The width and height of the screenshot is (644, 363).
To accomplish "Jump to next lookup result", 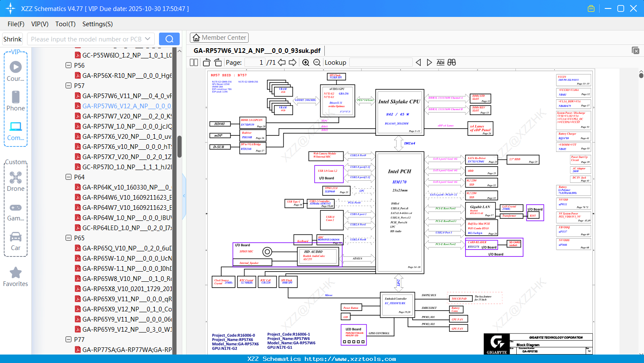I will (429, 63).
